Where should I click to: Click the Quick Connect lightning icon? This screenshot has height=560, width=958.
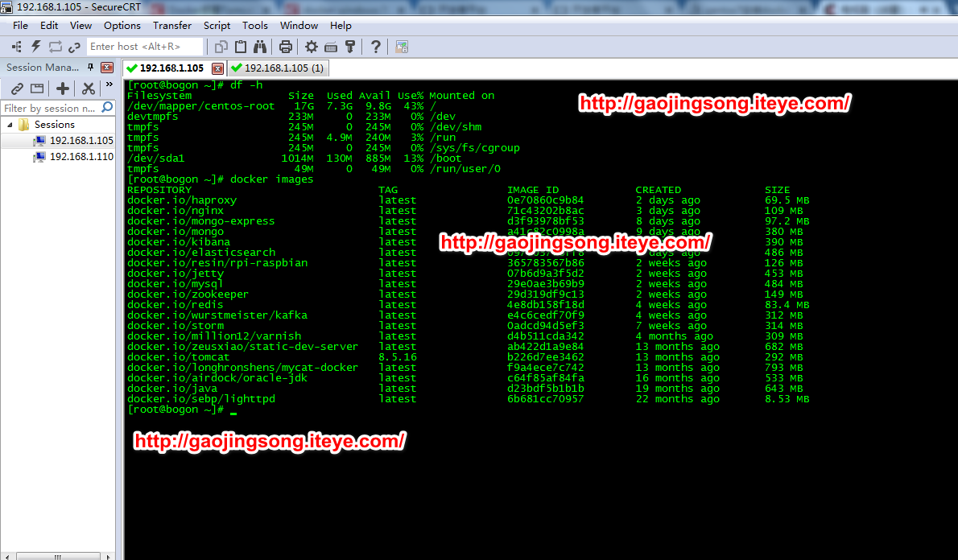tap(36, 47)
